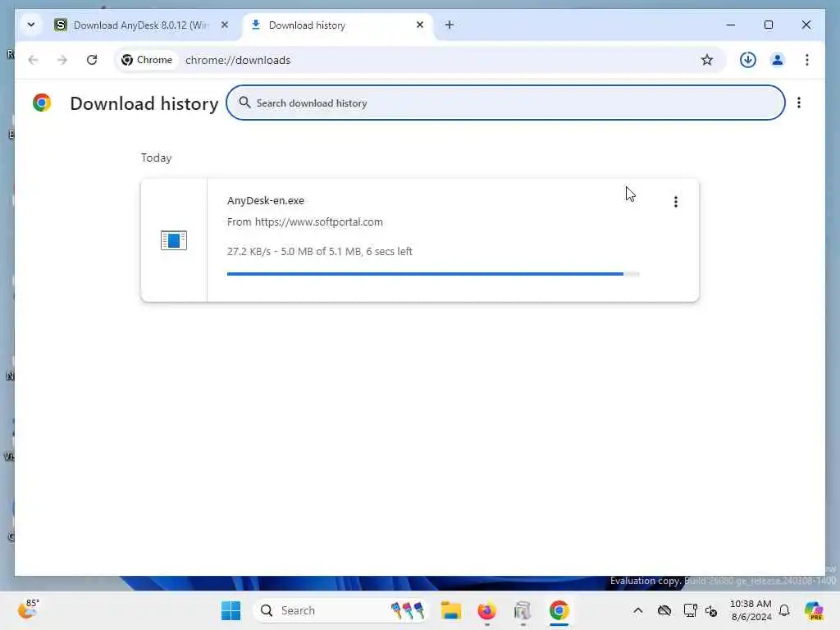Click the AnyDesk-en.exe file icon

174,240
